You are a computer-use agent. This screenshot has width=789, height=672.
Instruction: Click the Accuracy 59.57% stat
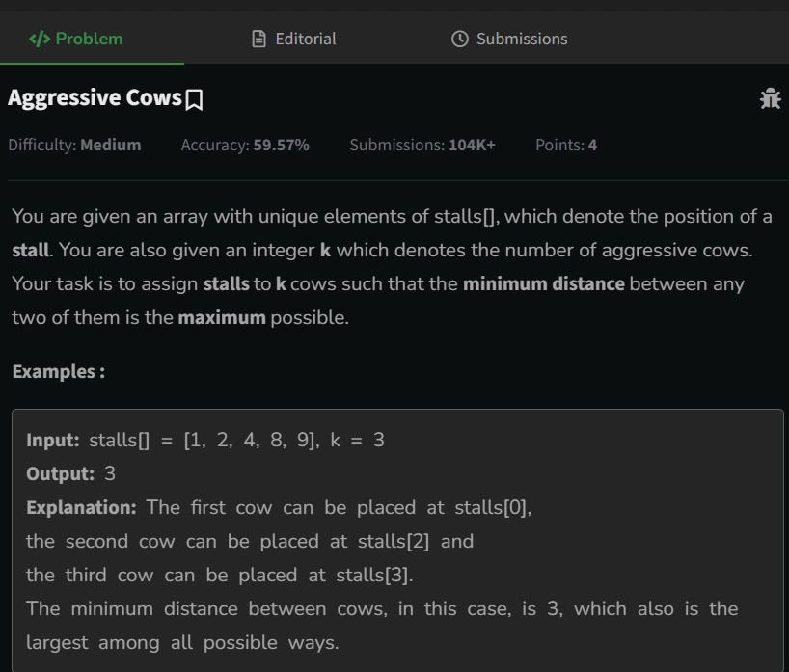245,145
